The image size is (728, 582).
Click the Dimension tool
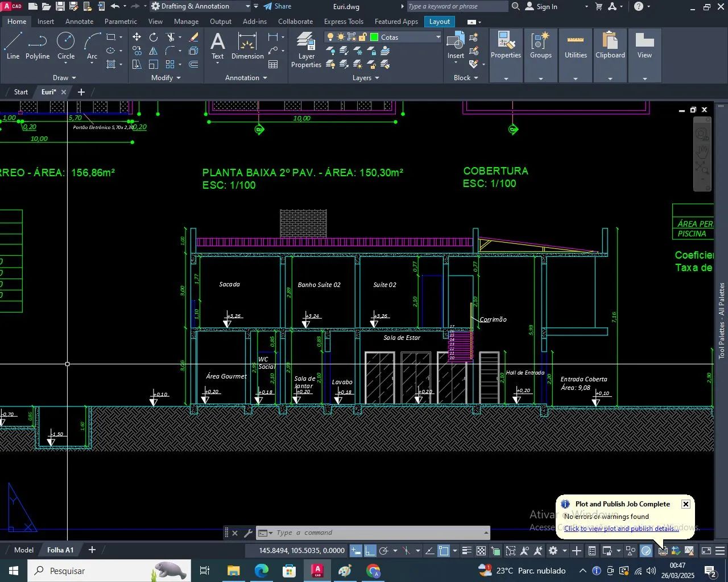pyautogui.click(x=247, y=45)
